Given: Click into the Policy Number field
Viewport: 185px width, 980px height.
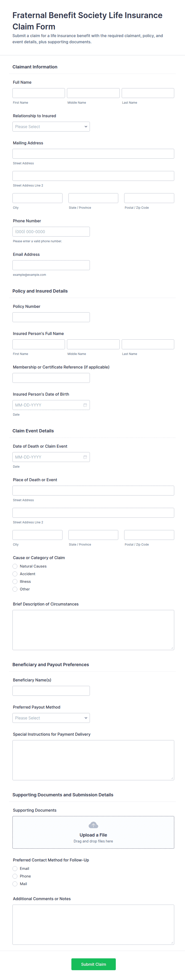Looking at the screenshot, I should pos(51,317).
